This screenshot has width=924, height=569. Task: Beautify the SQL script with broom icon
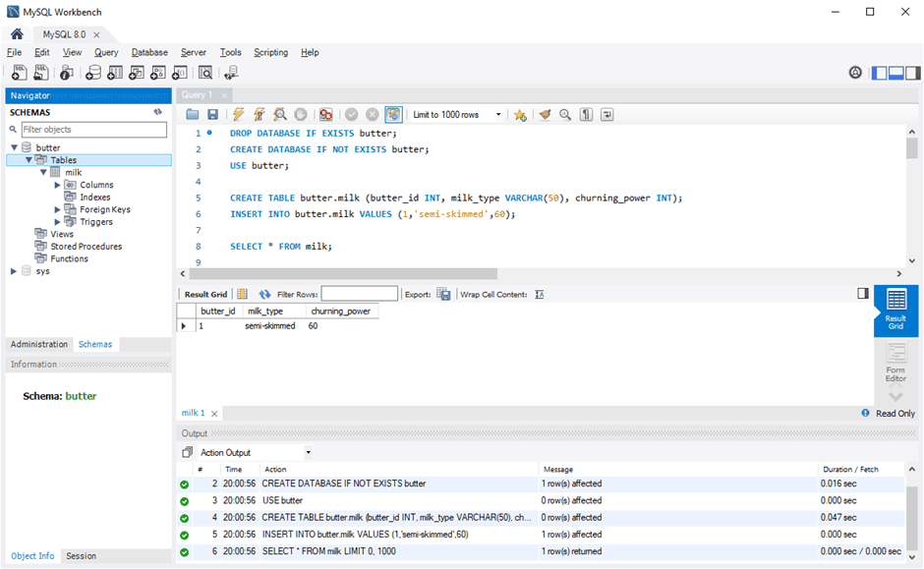[x=547, y=114]
